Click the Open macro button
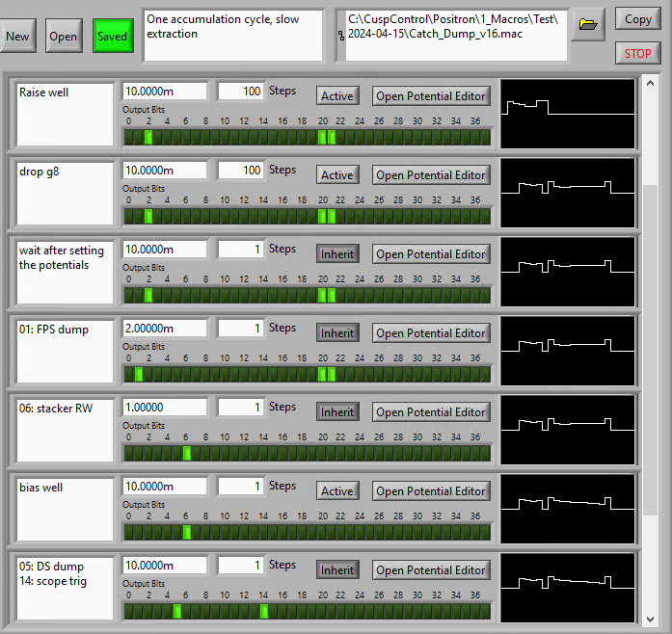The width and height of the screenshot is (672, 634). coord(64,37)
